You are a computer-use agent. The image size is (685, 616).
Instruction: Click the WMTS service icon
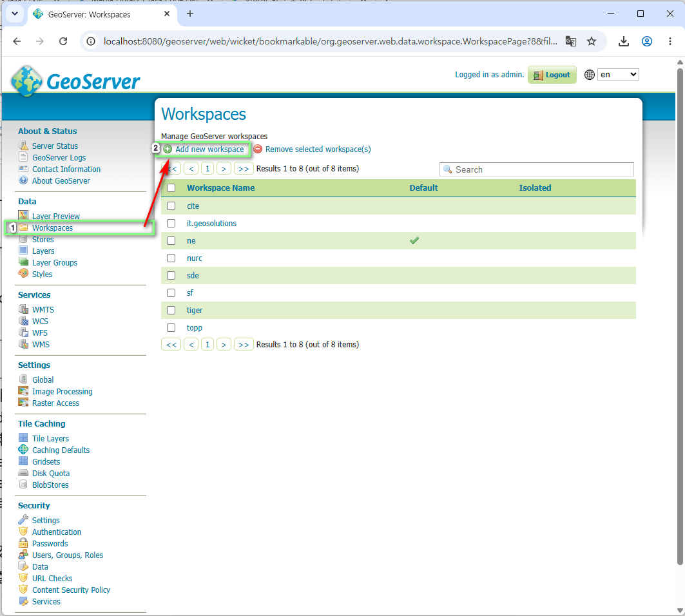tap(23, 309)
